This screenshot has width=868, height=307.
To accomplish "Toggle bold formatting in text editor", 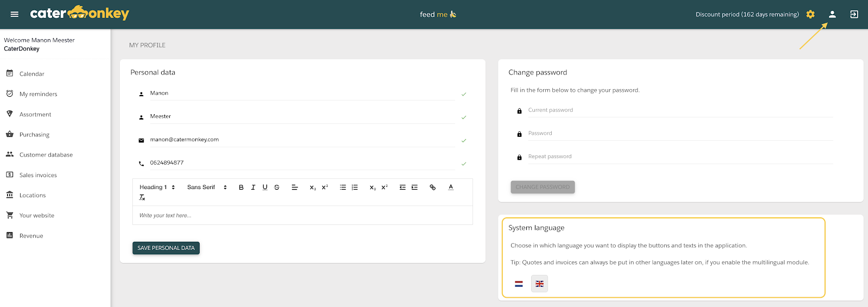I will pos(241,187).
